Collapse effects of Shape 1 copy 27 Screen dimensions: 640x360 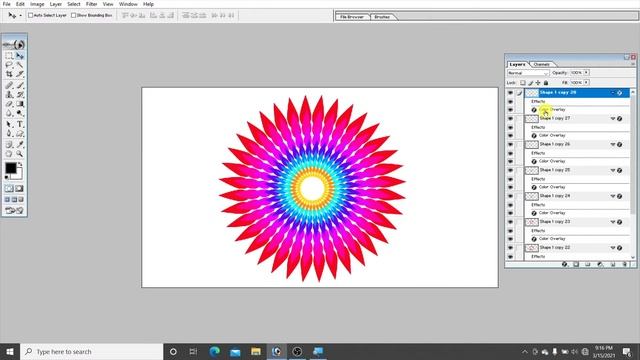[613, 118]
